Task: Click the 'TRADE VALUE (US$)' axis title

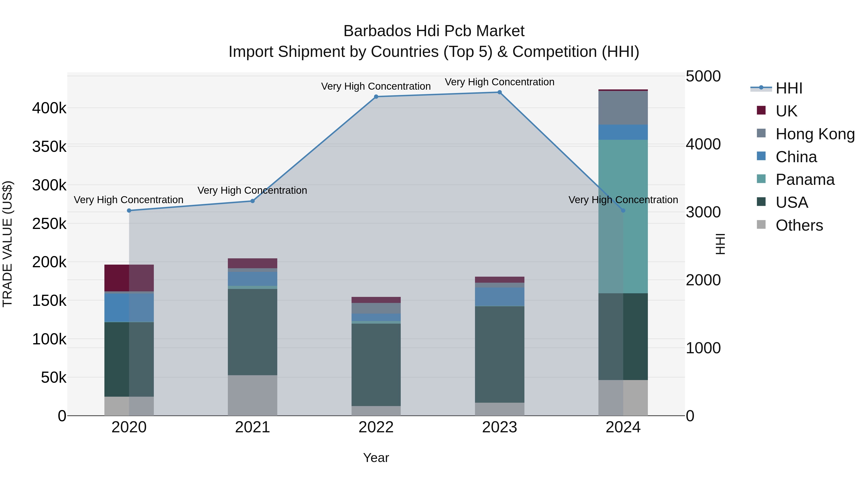Action: click(x=7, y=244)
